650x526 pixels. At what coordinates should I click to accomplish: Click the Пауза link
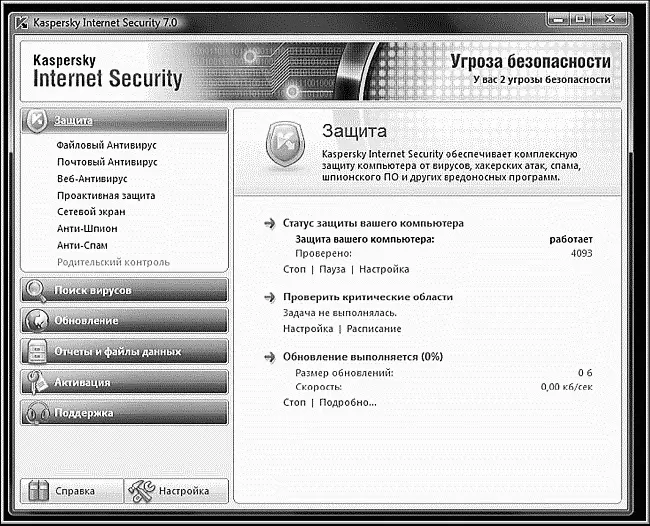332,269
